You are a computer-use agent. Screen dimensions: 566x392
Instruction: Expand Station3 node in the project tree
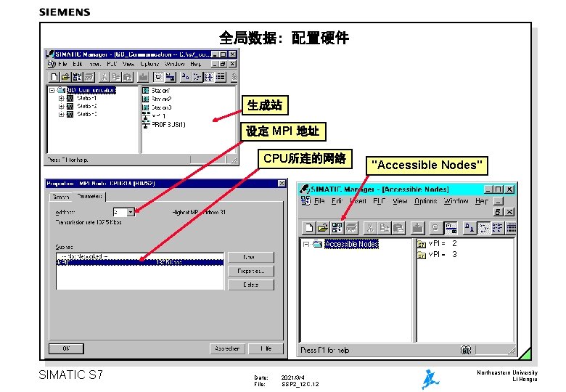pyautogui.click(x=62, y=114)
